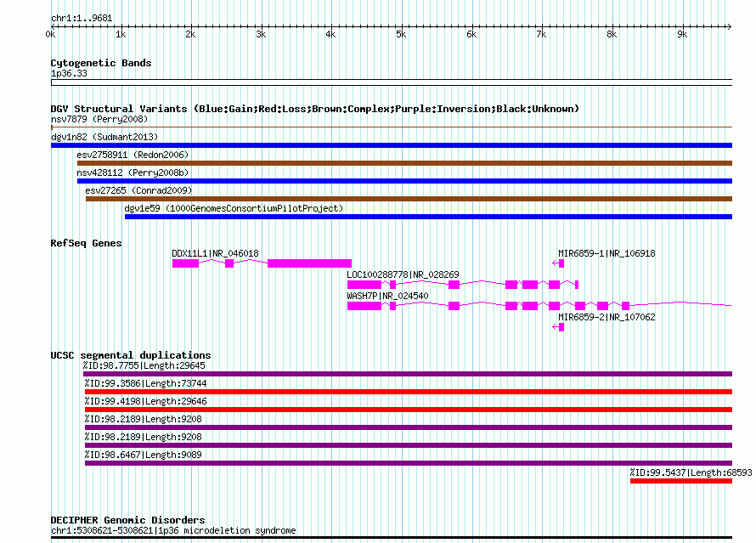
Task: Select the Cytogenetic Bands track title
Action: click(x=101, y=63)
